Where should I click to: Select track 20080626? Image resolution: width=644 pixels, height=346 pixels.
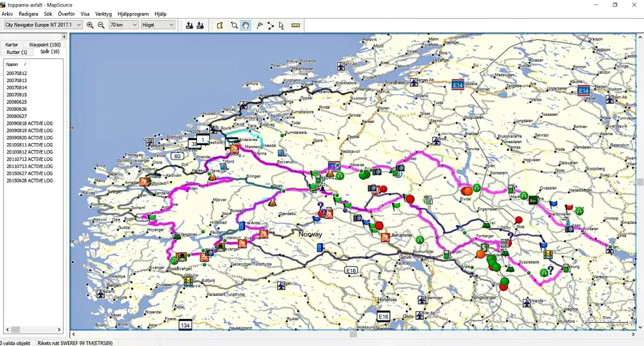tap(17, 109)
